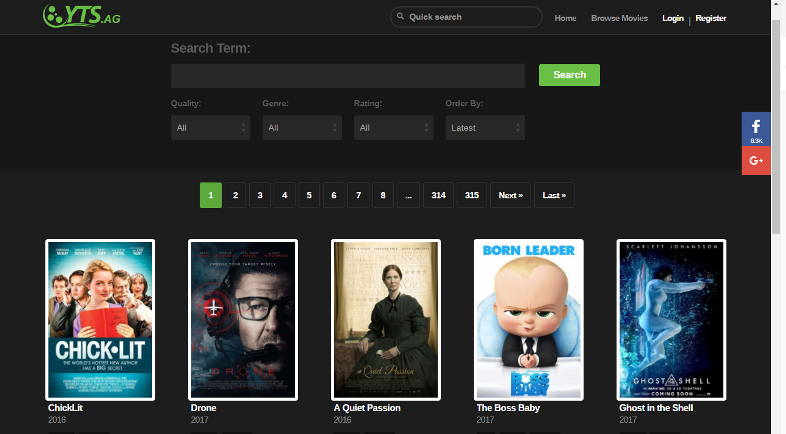Click The Boss Baby title link
Screen dimensions: 786x434
coord(508,408)
